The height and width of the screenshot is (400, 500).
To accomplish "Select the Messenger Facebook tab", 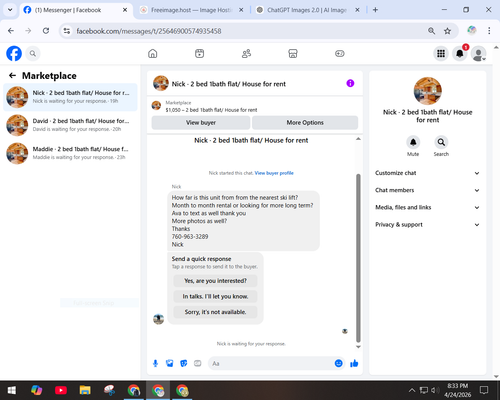I will (75, 10).
